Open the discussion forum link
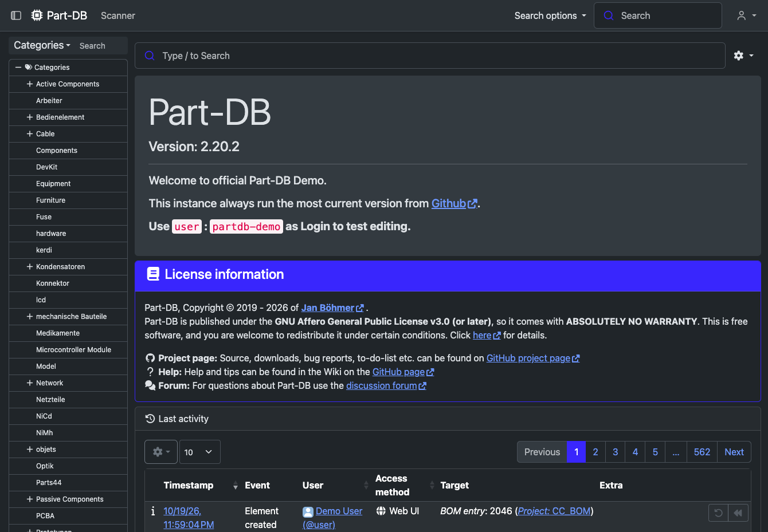Screen dimensions: 768x532 pos(386,385)
